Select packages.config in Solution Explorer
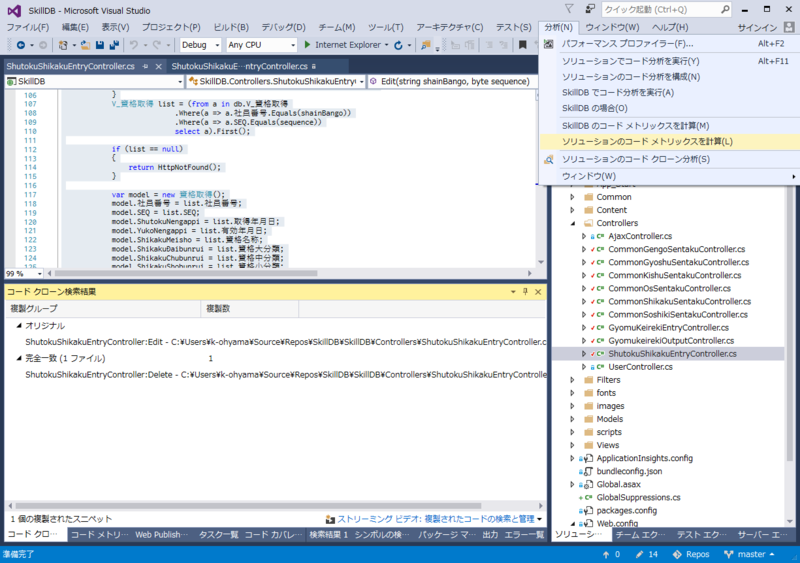Viewport: 800px width, 563px height. [x=627, y=510]
